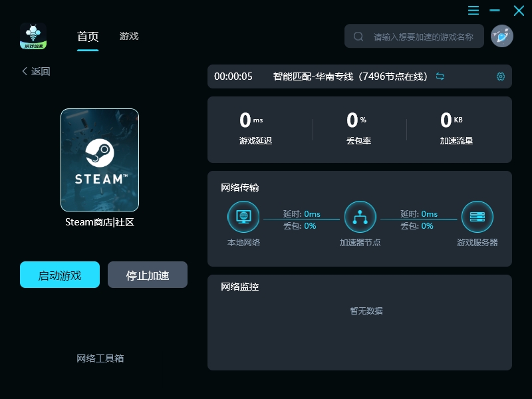Click the 游戏延迟 label
This screenshot has height=399, width=532.
pyautogui.click(x=255, y=141)
